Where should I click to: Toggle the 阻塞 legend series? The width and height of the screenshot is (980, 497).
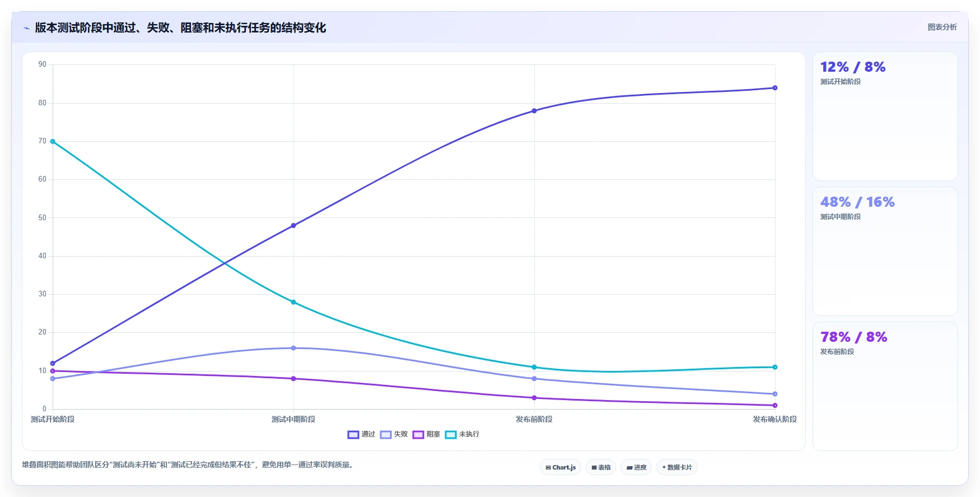(426, 434)
